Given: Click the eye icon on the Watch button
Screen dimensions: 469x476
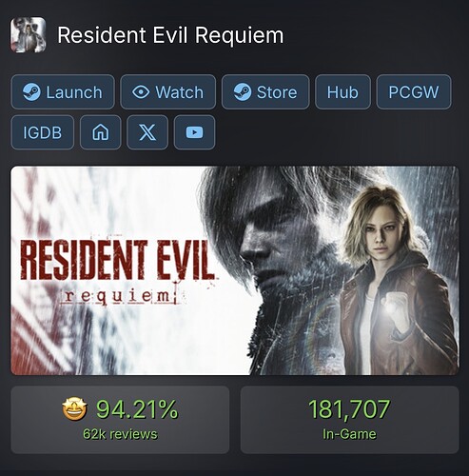Looking at the screenshot, I should (141, 92).
